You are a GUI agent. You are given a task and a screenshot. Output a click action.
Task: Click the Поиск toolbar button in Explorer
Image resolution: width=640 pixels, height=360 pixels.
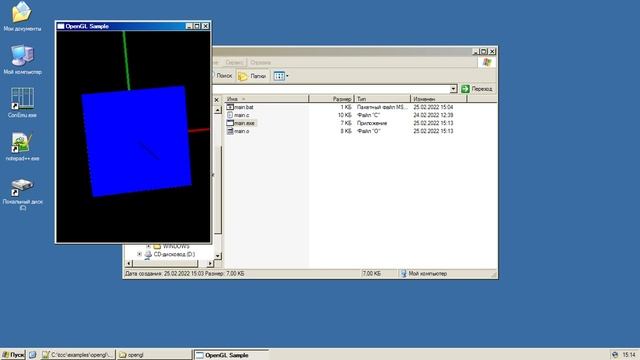click(223, 76)
